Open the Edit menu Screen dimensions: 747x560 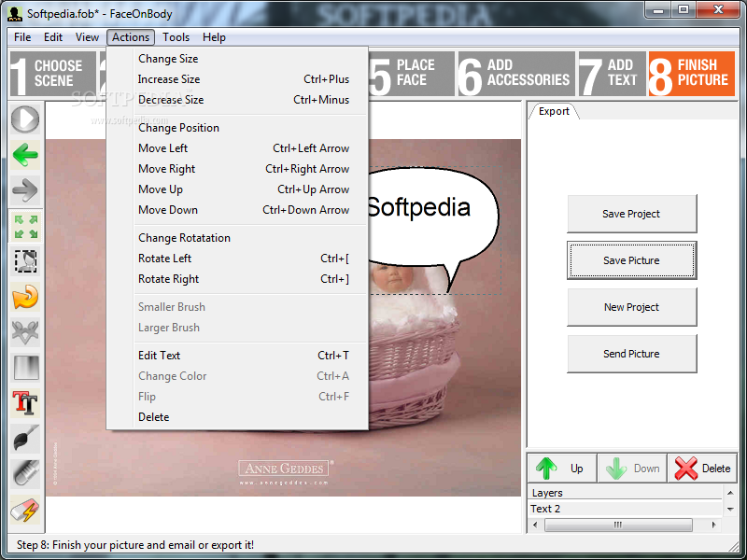point(53,37)
